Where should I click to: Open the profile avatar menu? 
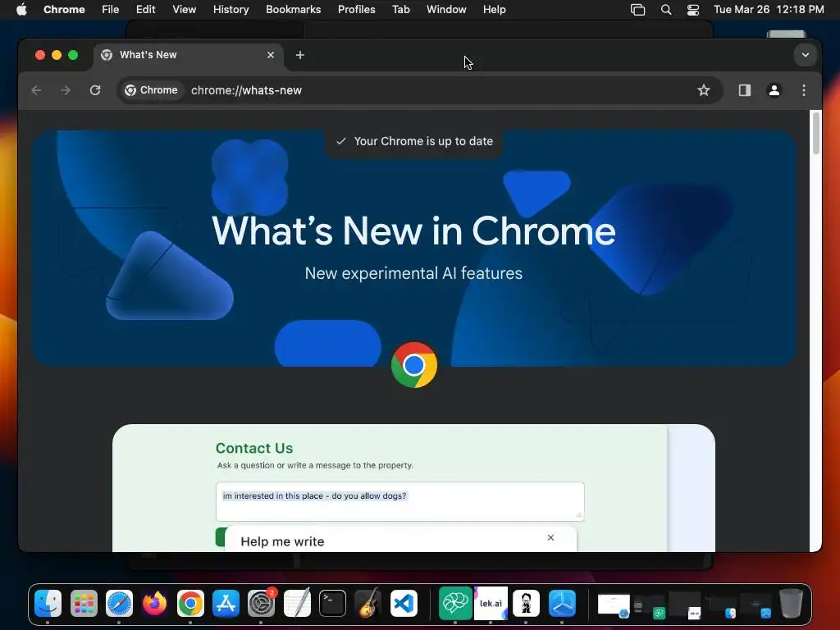774,90
